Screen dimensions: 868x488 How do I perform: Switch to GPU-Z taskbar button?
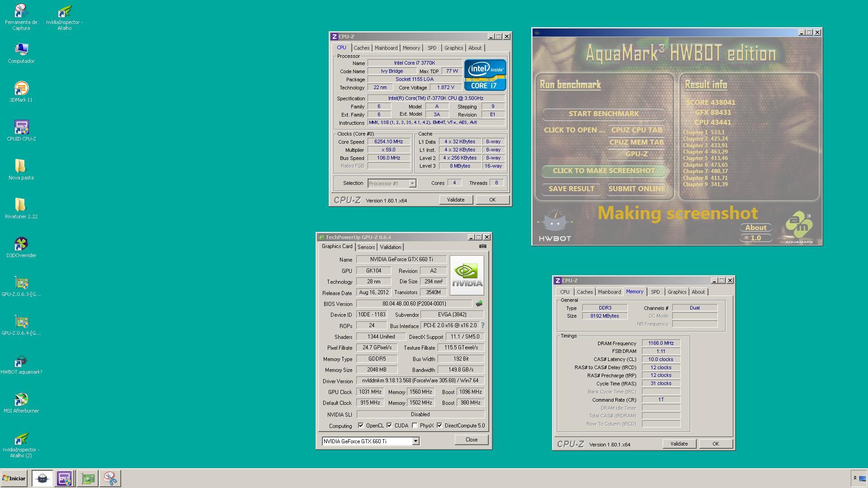coord(88,478)
